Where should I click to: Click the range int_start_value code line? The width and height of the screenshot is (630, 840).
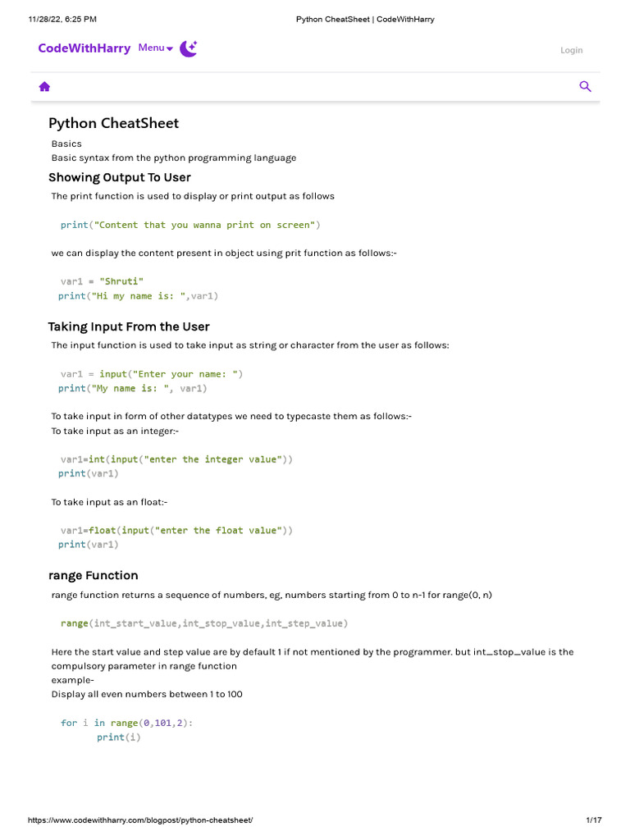point(204,623)
